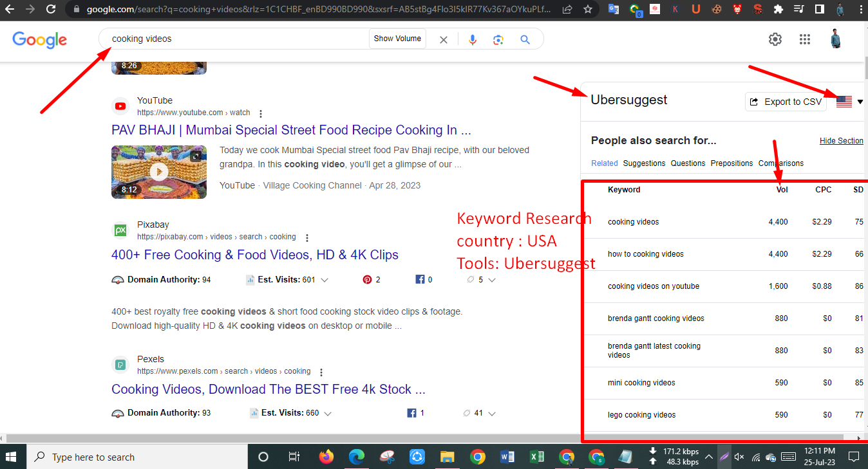Image resolution: width=868 pixels, height=469 pixels.
Task: Expand Pexels Est. Visits 660 chevron
Action: [328, 413]
